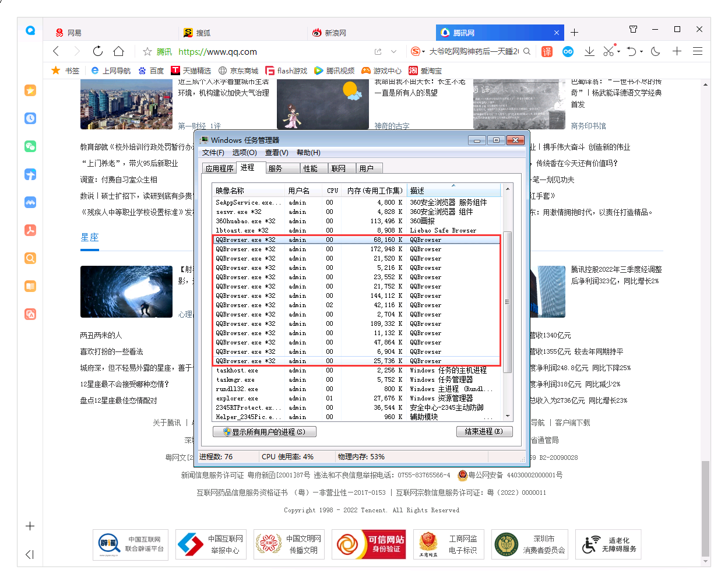Open the translate icon in toolbar
The image size is (728, 584).
click(547, 51)
